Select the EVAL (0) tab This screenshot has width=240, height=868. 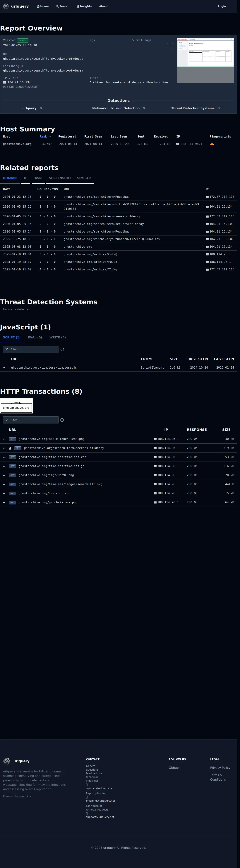point(35,337)
